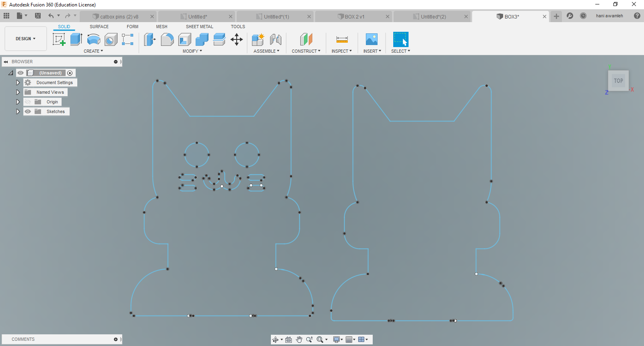Viewport: 644px width, 346px height.
Task: Select the Rectangular Pattern tool
Action: click(128, 39)
